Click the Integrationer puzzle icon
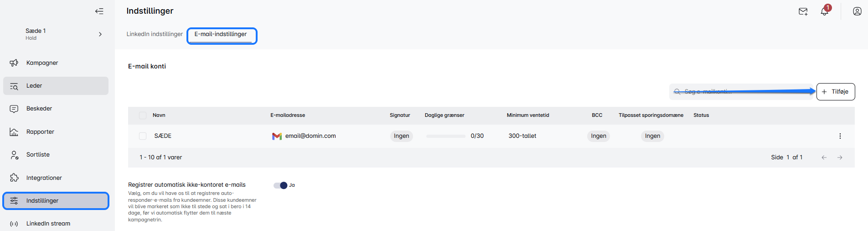Image resolution: width=868 pixels, height=231 pixels. (x=14, y=178)
